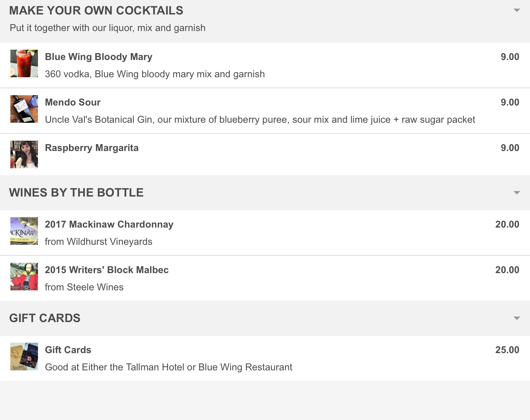Select the Blue Wing Bloody Mary title
This screenshot has width=530, height=420.
(99, 57)
